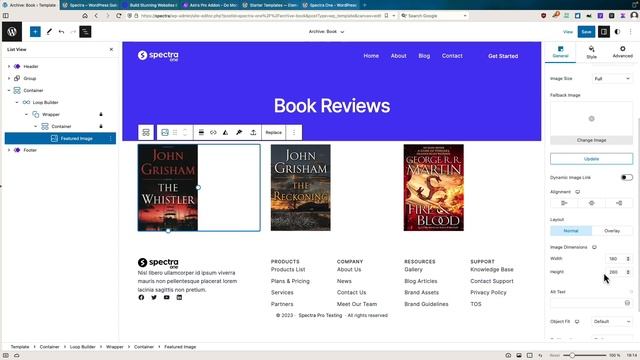Select the parent Container block icon

click(x=146, y=132)
